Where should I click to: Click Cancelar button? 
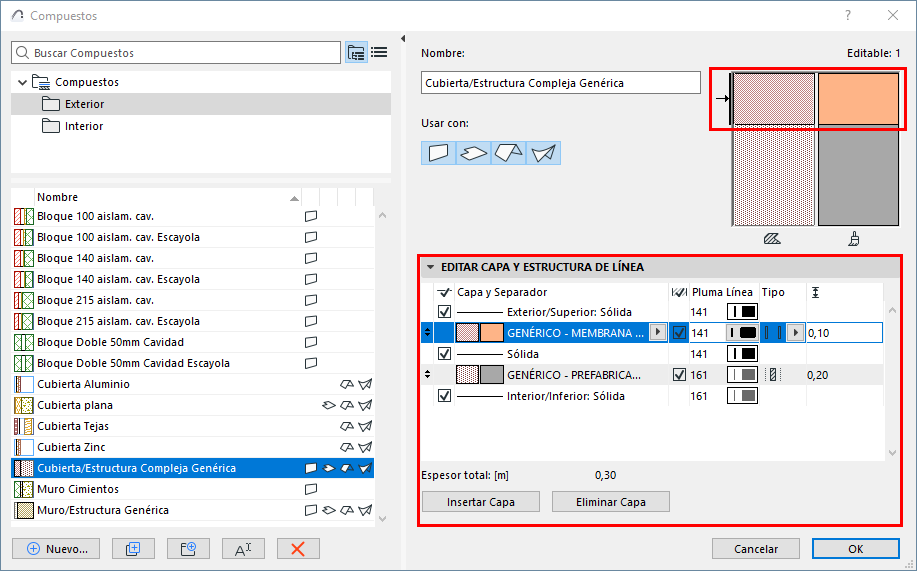(x=756, y=549)
